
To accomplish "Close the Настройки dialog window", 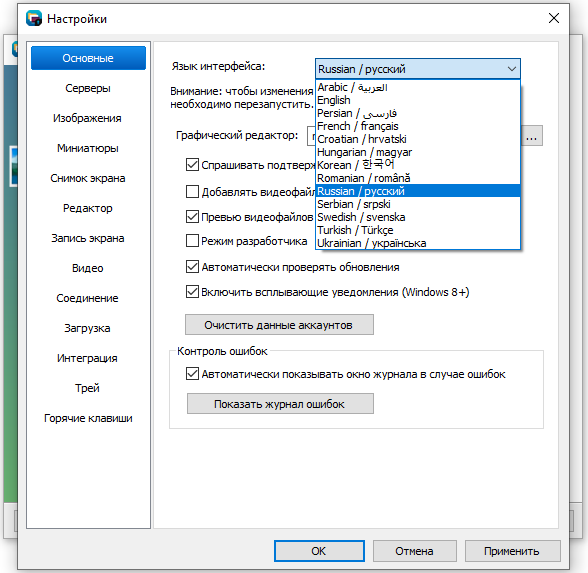I will [554, 18].
